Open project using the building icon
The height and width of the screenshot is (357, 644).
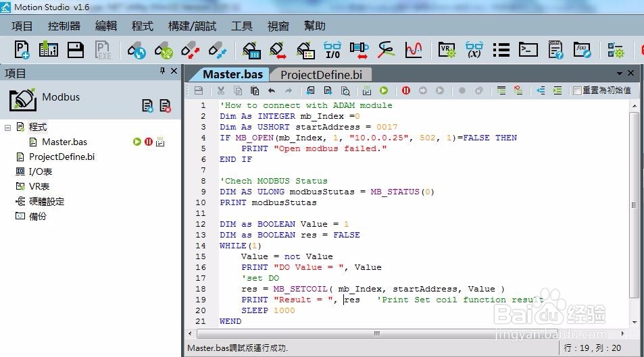(x=48, y=50)
